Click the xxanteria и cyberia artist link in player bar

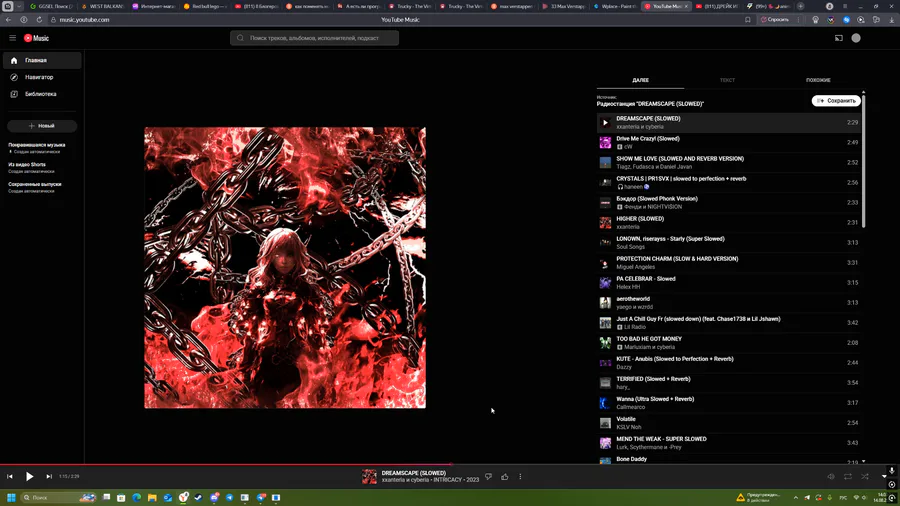406,480
